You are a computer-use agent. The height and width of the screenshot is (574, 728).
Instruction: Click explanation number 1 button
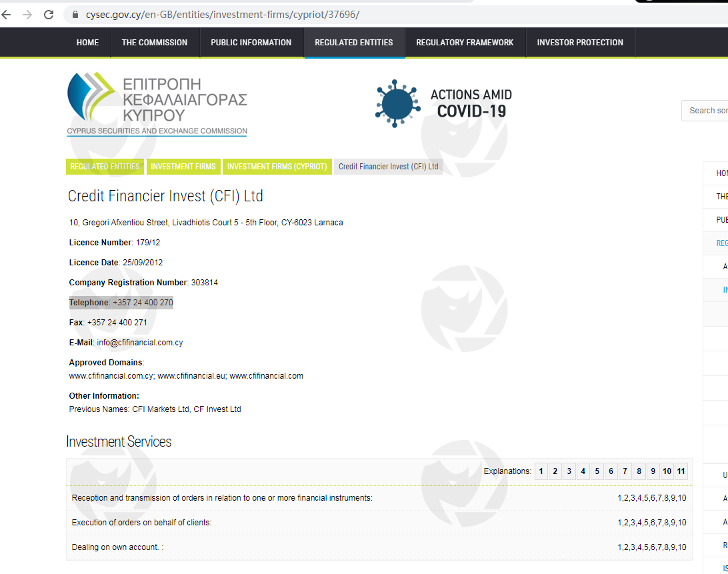(x=541, y=471)
